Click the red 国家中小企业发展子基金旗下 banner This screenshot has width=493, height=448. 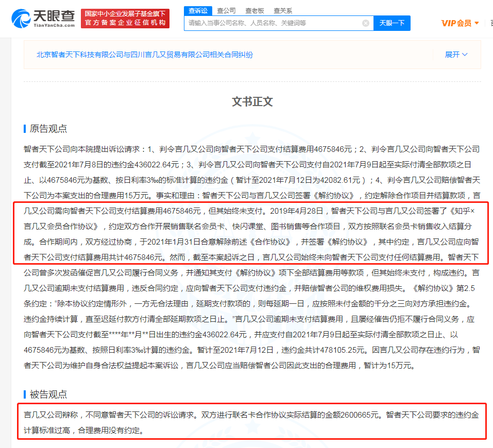pyautogui.click(x=125, y=19)
